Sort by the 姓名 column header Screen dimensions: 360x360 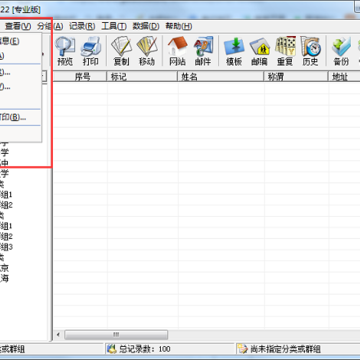(221, 77)
